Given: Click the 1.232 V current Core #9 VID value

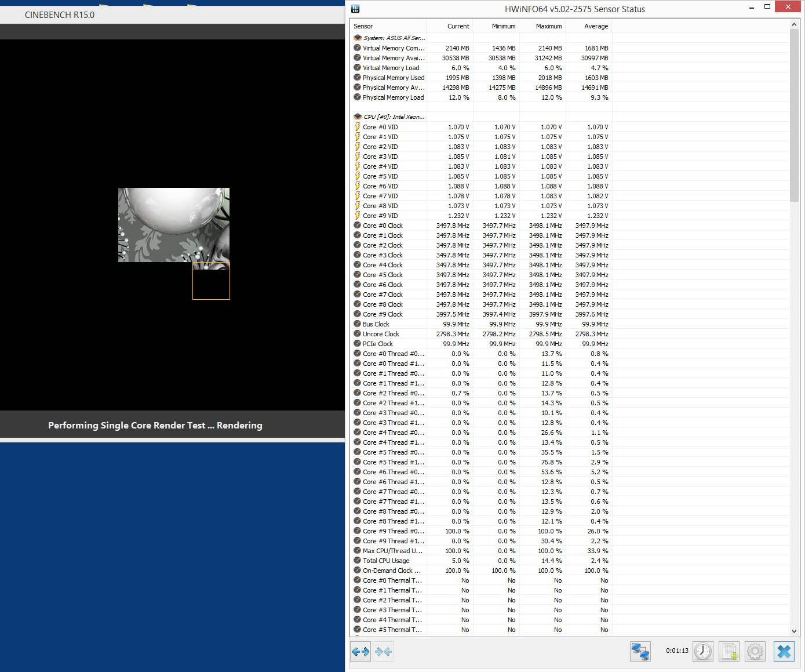Looking at the screenshot, I should 458,215.
